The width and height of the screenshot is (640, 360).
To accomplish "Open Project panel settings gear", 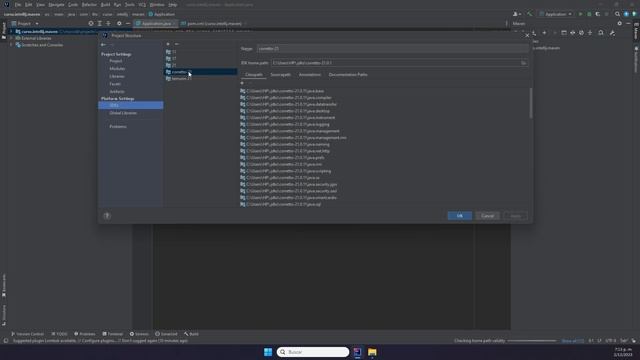I will pyautogui.click(x=119, y=24).
